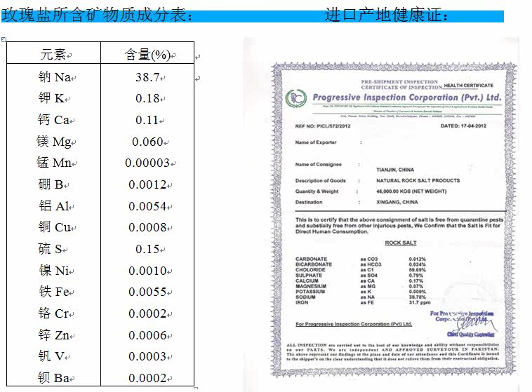Select the 硫 S cell
The width and height of the screenshot is (532, 392).
[51, 249]
